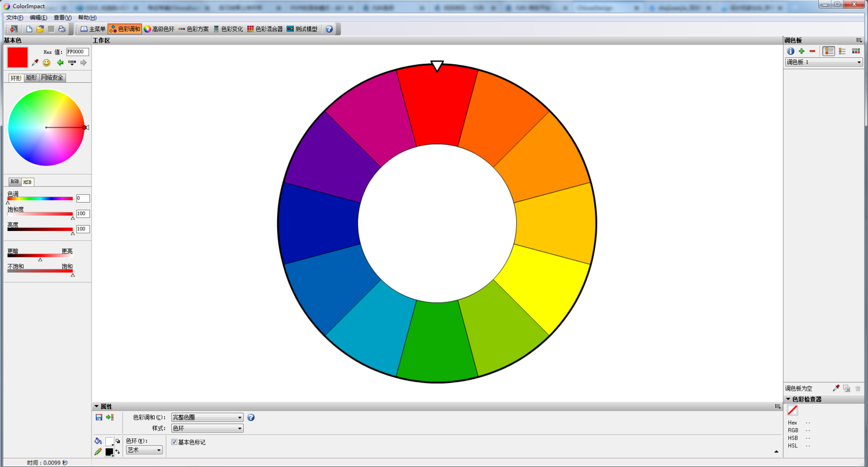The width and height of the screenshot is (868, 467).
Task: Open the 色彩混合器 color mixer
Action: click(x=265, y=29)
